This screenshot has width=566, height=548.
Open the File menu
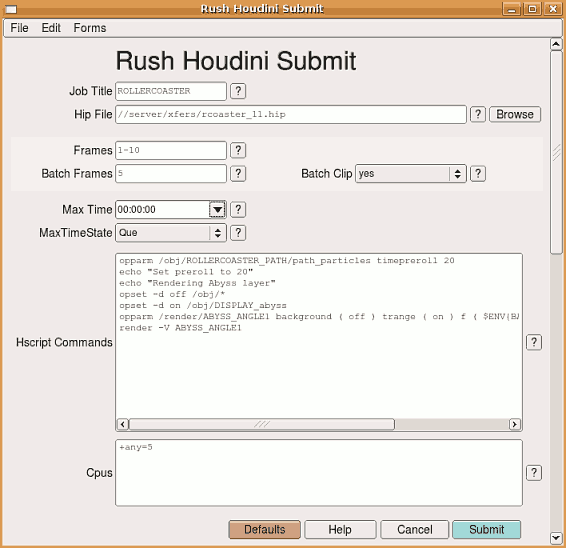pyautogui.click(x=19, y=28)
